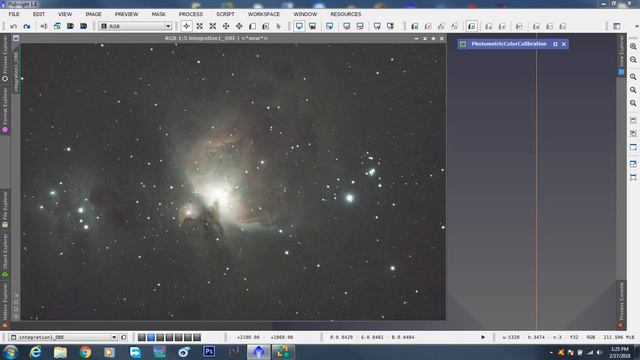Click the PhotometricColorCalibration process label
The height and width of the screenshot is (360, 640).
point(509,44)
